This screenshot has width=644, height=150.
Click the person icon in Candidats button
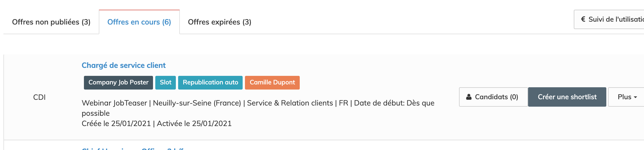click(469, 97)
